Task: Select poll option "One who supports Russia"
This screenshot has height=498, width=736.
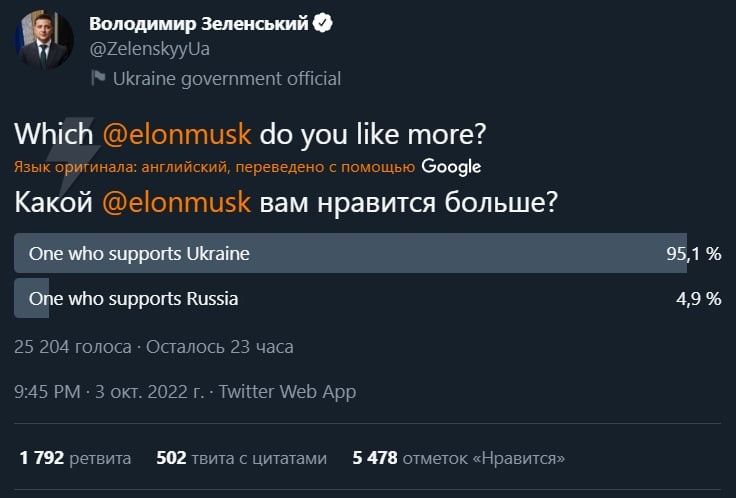Action: [x=134, y=298]
